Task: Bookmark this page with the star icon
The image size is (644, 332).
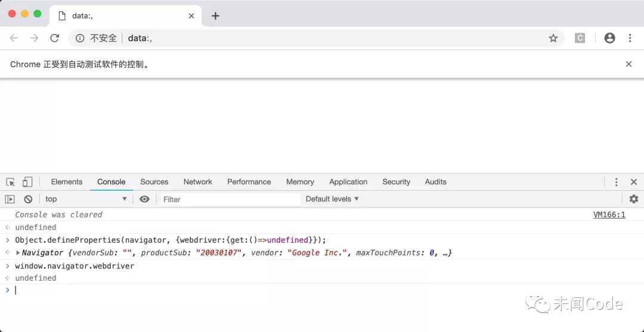Action: pyautogui.click(x=553, y=38)
